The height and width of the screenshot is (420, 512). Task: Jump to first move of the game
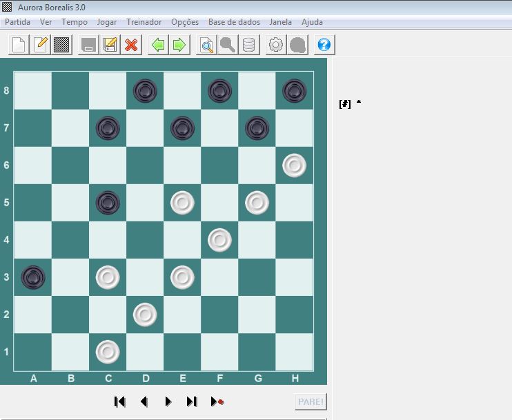120,401
